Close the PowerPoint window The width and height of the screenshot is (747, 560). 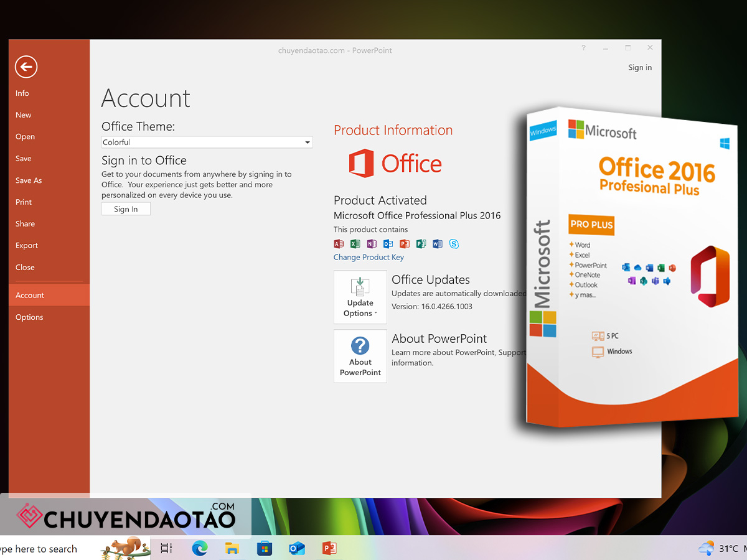650,48
